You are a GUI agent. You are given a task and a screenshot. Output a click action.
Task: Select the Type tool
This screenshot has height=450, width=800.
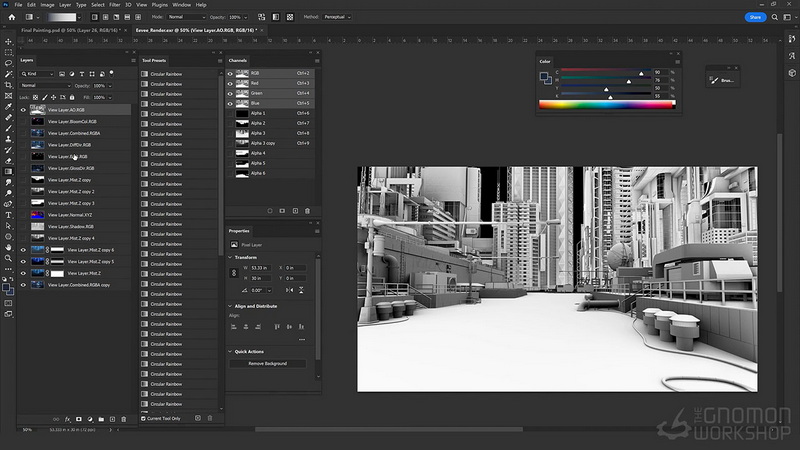(8, 215)
